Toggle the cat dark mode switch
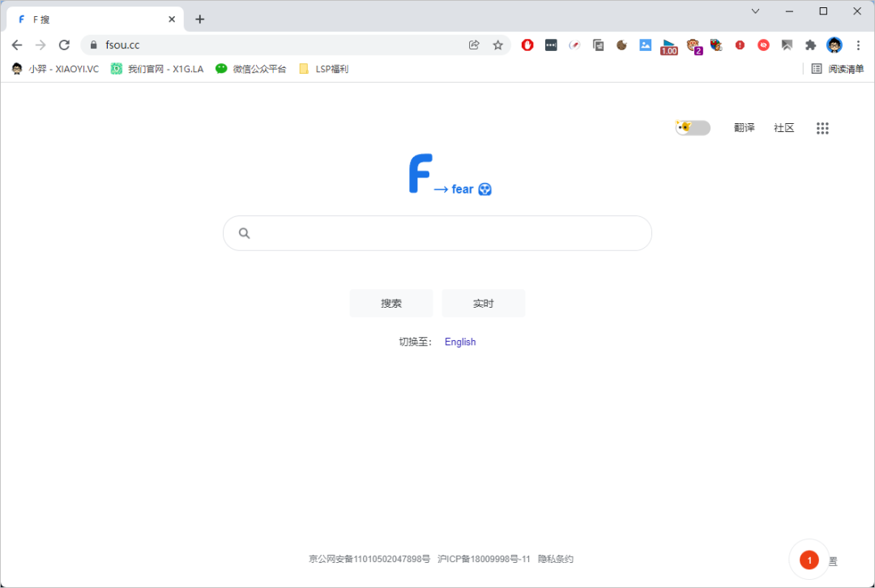The width and height of the screenshot is (875, 588). [693, 128]
